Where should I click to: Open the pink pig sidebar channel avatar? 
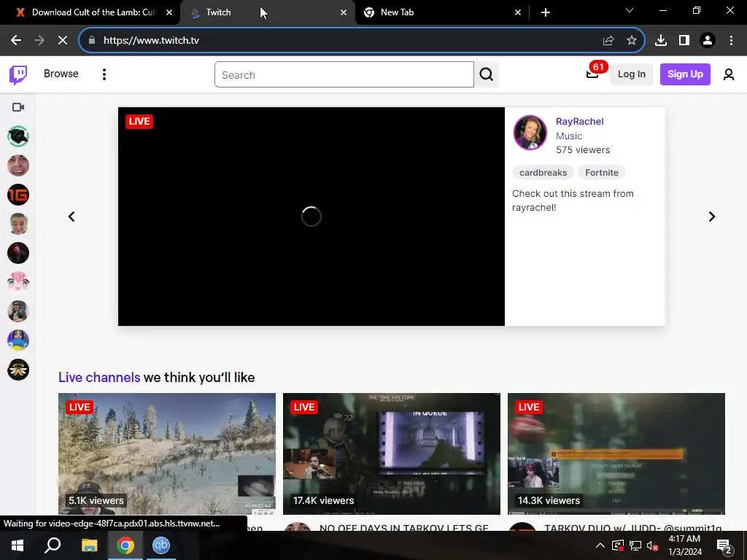pos(18,282)
